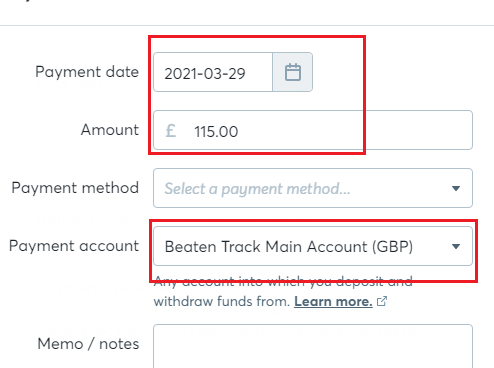Expand the Payment account dropdown arrow

456,246
